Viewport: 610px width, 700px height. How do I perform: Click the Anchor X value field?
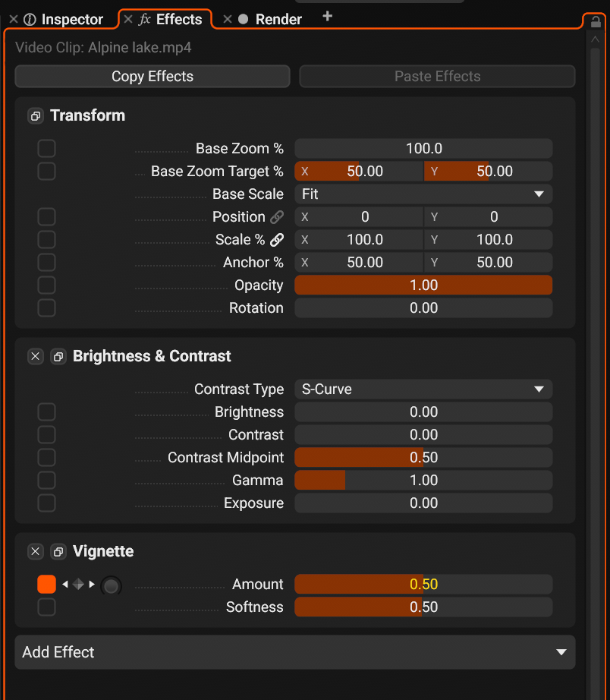[x=359, y=262]
